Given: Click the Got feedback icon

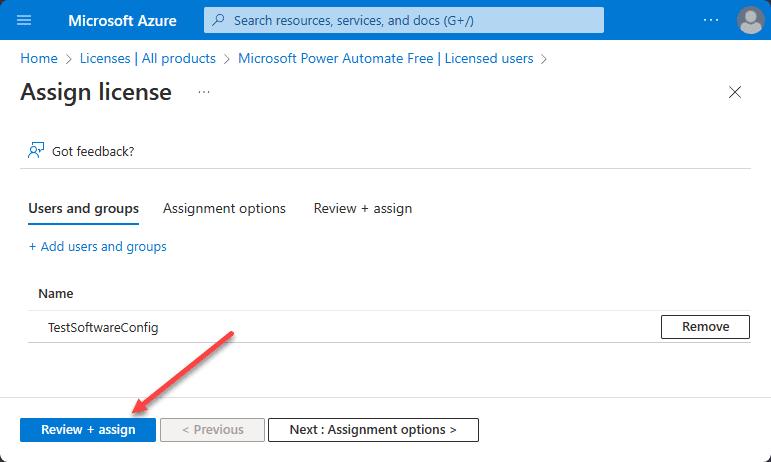Looking at the screenshot, I should tap(36, 151).
